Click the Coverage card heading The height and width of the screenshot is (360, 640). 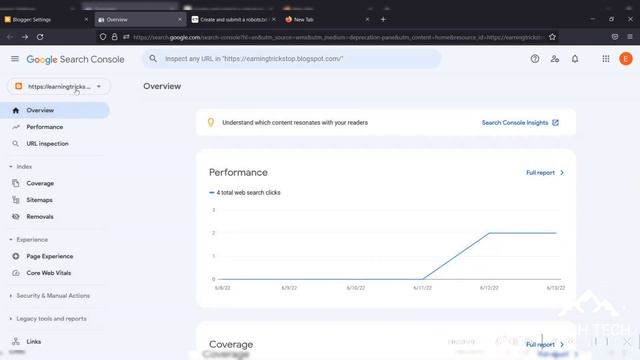tap(231, 344)
